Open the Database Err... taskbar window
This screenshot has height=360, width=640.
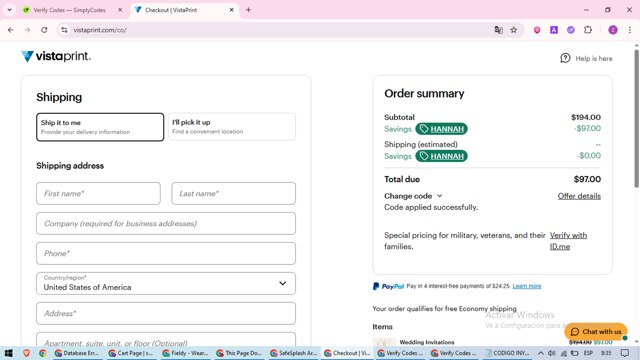(x=77, y=353)
